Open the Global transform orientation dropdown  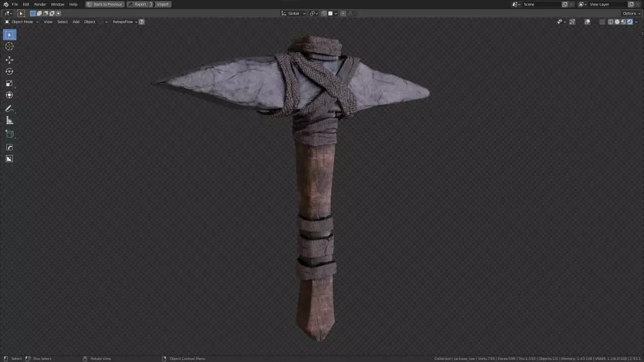[294, 14]
